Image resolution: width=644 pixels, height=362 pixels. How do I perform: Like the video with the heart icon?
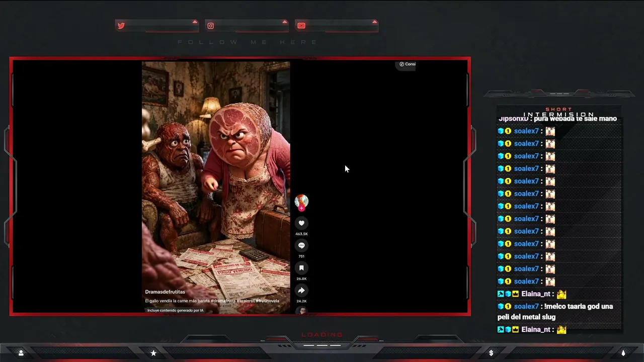tap(301, 223)
